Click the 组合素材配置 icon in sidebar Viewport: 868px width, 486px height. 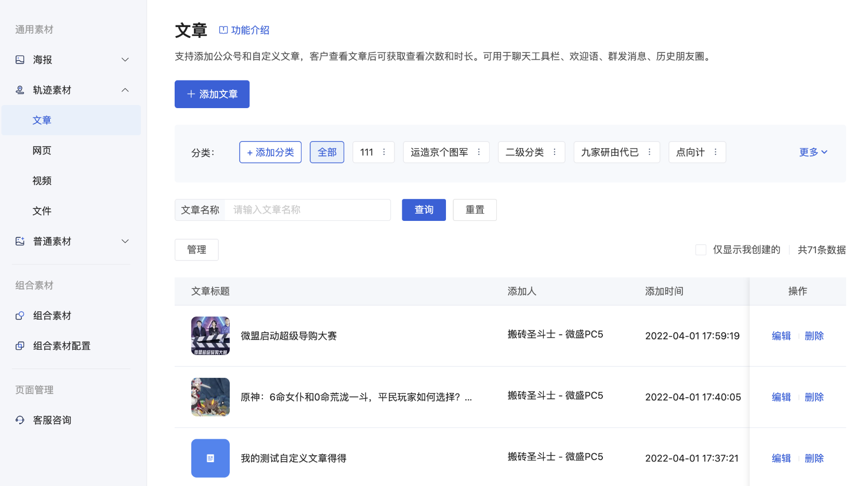tap(20, 346)
